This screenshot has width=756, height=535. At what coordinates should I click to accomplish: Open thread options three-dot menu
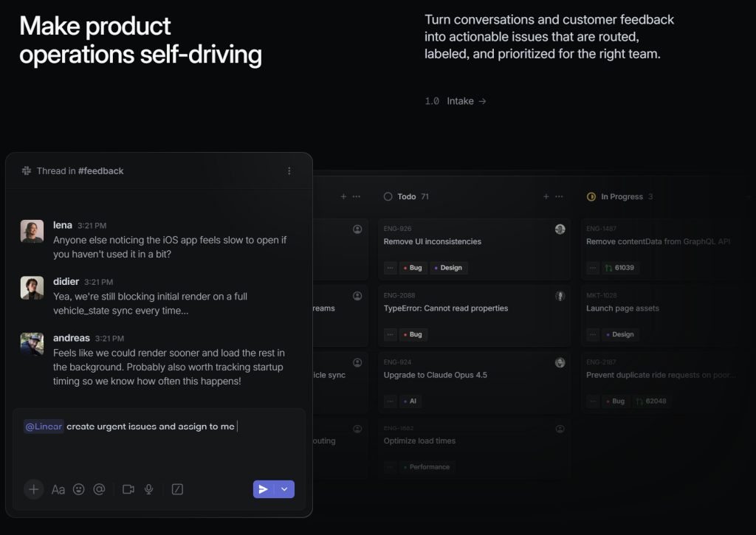pyautogui.click(x=289, y=171)
